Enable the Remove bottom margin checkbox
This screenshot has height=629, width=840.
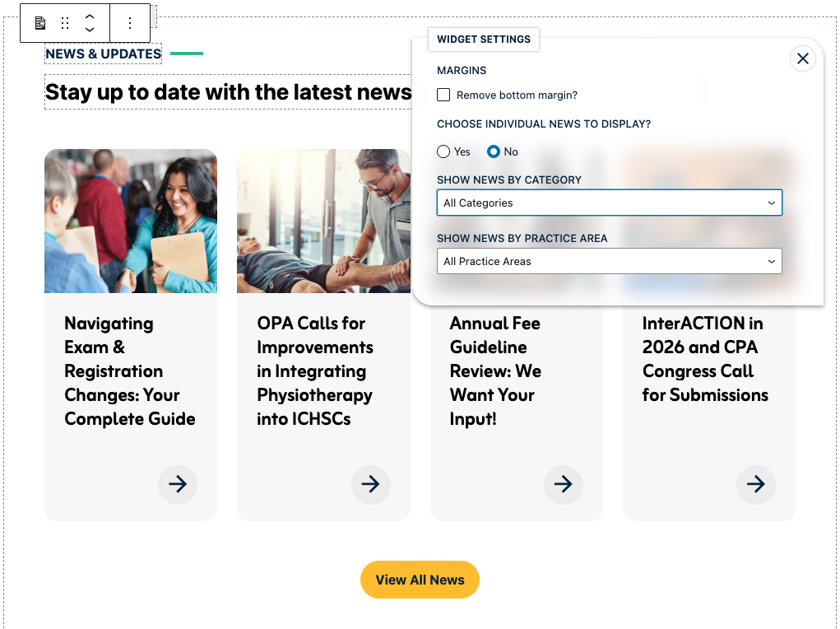coord(443,96)
